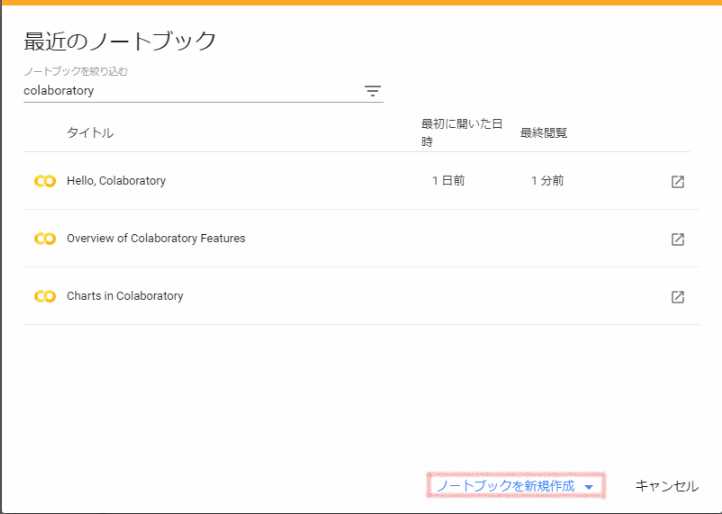This screenshot has height=514, width=722.
Task: Click the 最近のノートブック dialog heading
Action: pos(120,41)
